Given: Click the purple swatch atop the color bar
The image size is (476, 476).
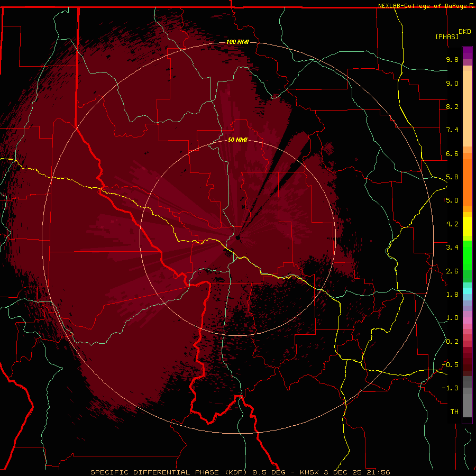Looking at the screenshot, I should pyautogui.click(x=467, y=53).
